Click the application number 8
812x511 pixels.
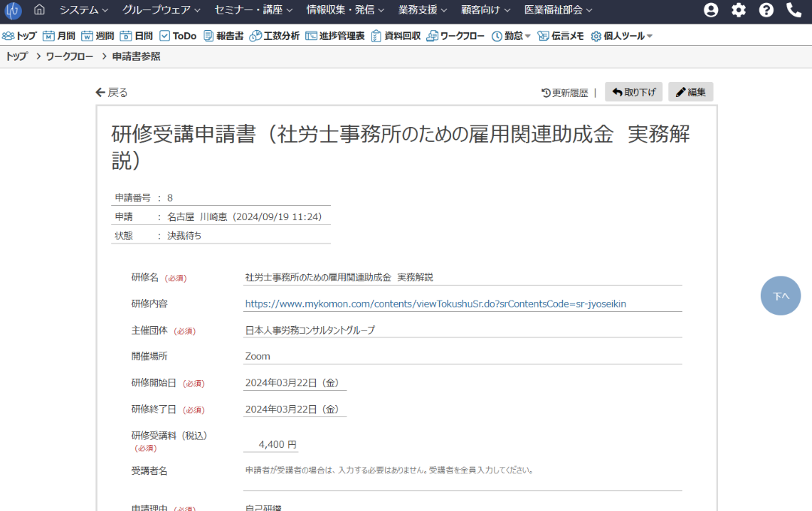[170, 198]
